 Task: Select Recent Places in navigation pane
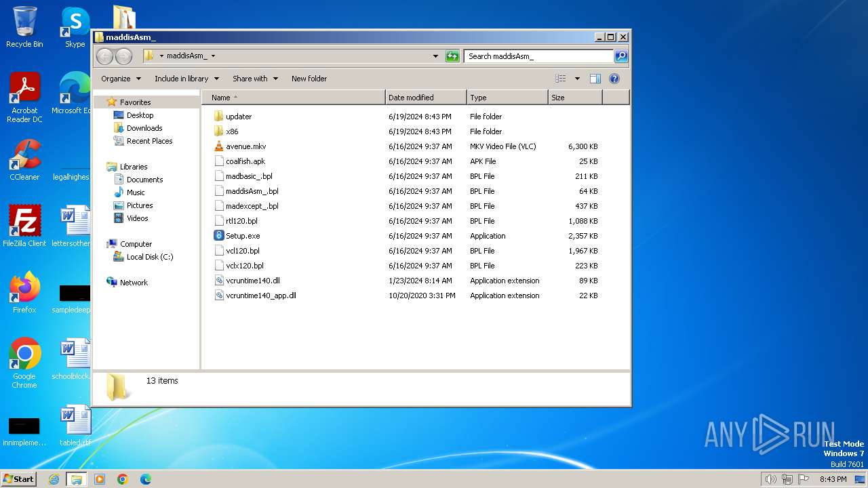[x=149, y=141]
